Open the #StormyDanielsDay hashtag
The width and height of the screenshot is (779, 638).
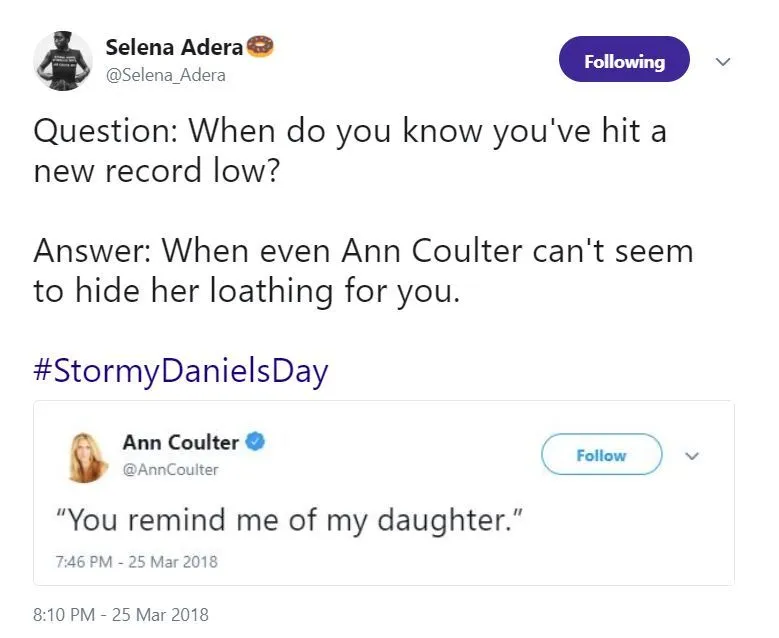[x=180, y=371]
